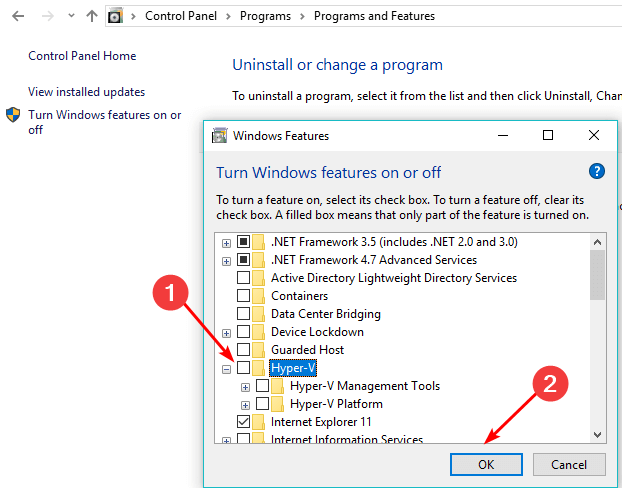Select Active Directory Lightweight Directory Services label

(394, 278)
